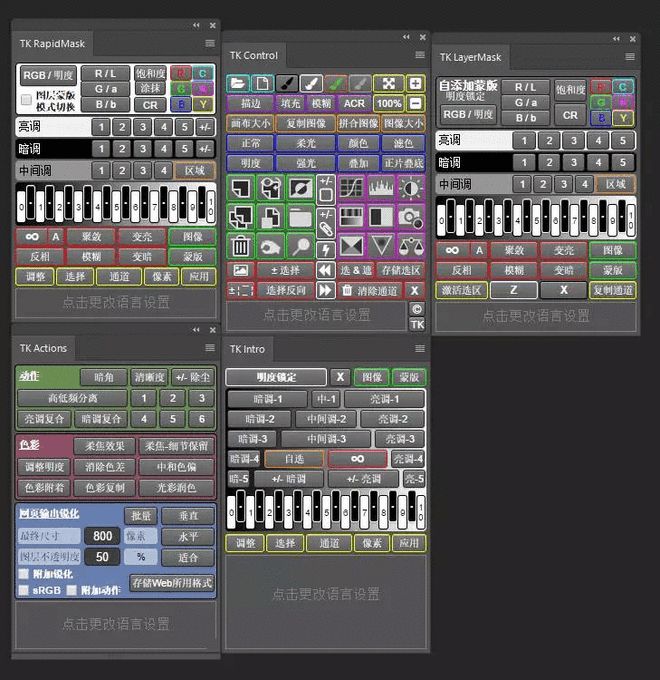Click the red R channel swatch in RapidMask
This screenshot has height=680, width=660.
[x=181, y=73]
